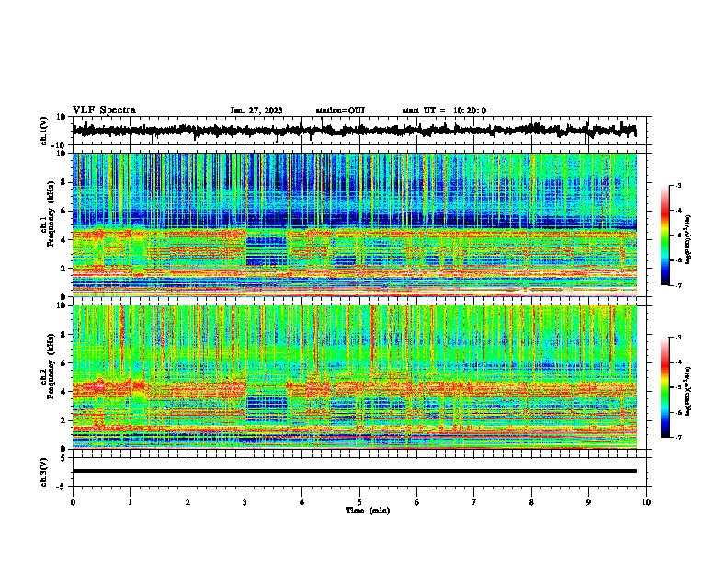Click the ch.2 spectrogram lower color scale bar

[665, 387]
